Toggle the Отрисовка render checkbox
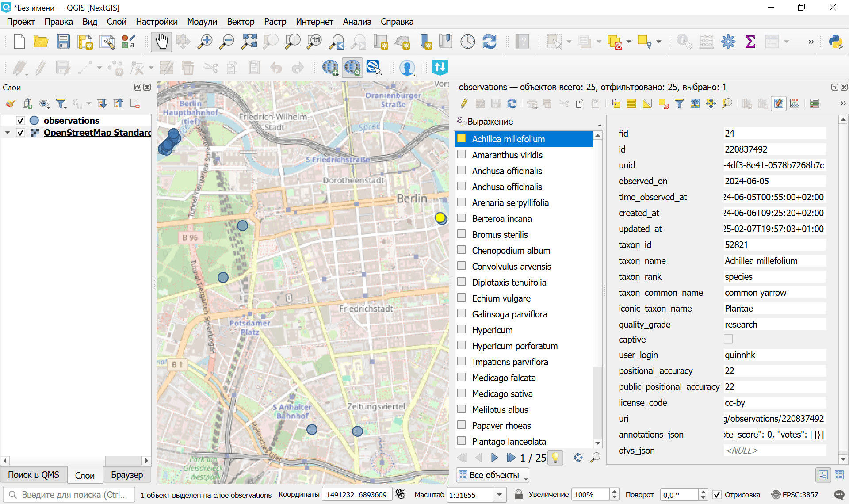Screen dimensions: 849x504 click(x=717, y=495)
